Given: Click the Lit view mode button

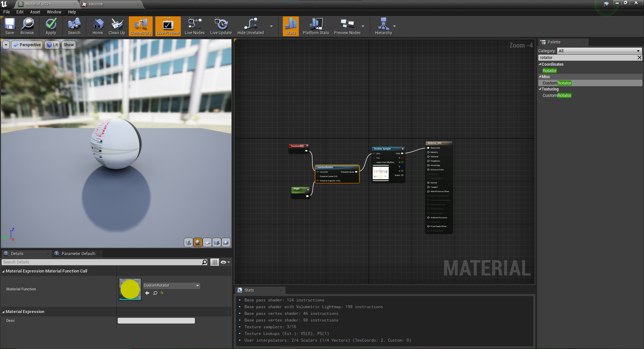Looking at the screenshot, I should coord(52,45).
